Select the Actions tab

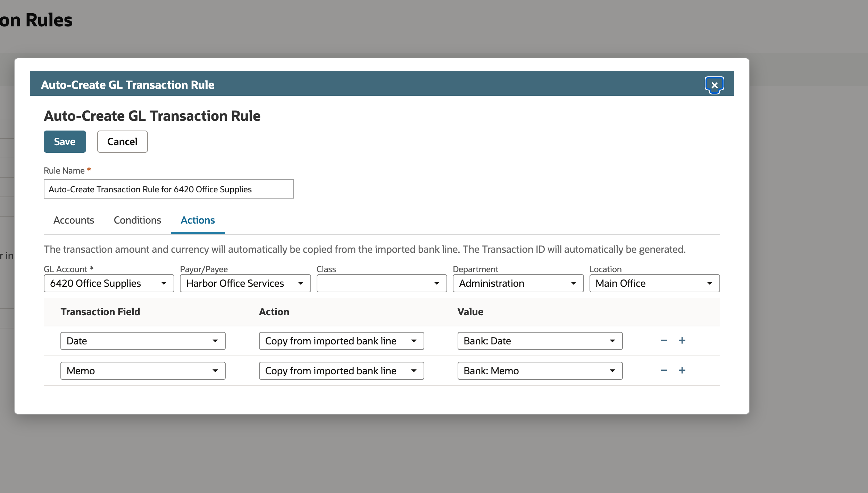(x=198, y=220)
